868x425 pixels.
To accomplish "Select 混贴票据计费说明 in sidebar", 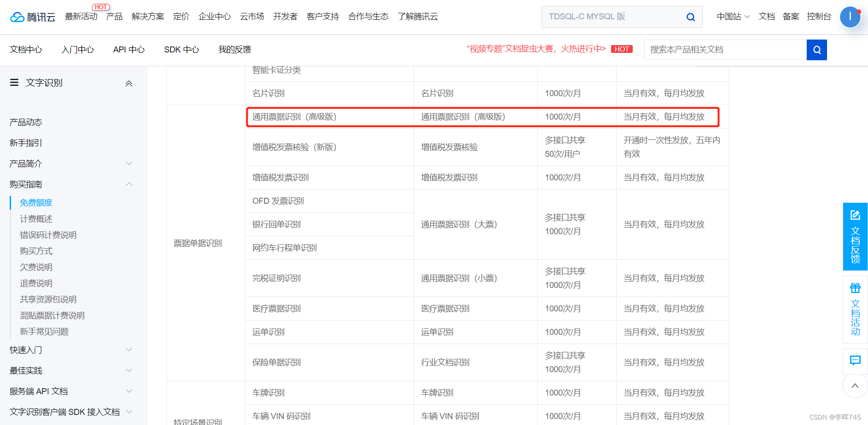I will [x=52, y=316].
